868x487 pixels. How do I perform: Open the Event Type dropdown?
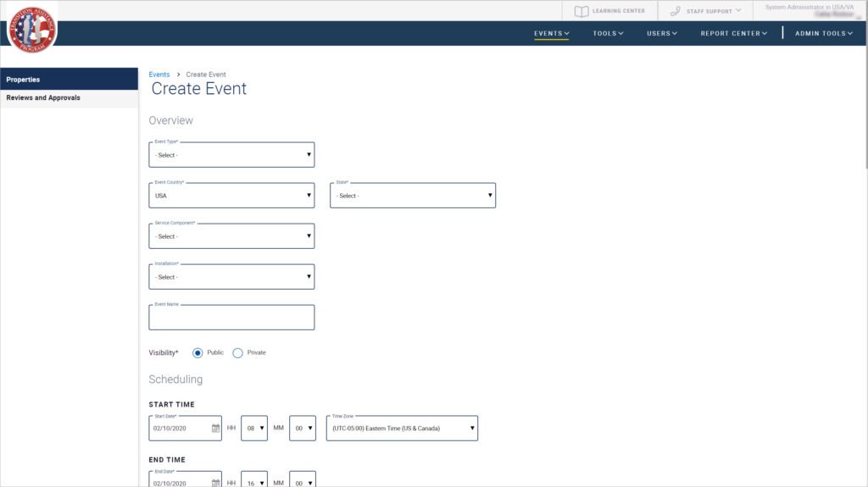click(231, 155)
